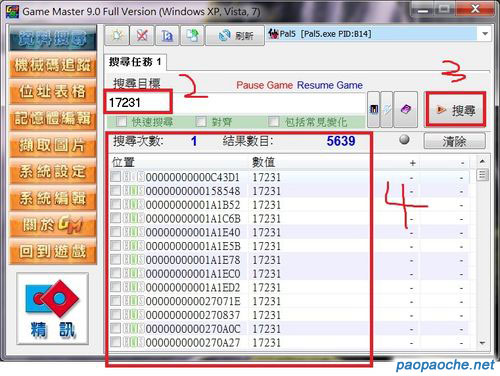This screenshot has height=376, width=500.
Task: Select address text 0000000000270A27
Action: pos(193,343)
